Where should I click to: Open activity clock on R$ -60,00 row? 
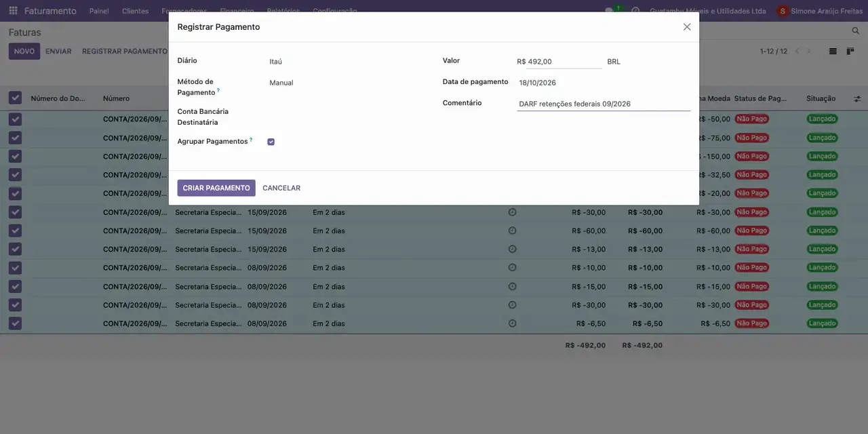(512, 231)
